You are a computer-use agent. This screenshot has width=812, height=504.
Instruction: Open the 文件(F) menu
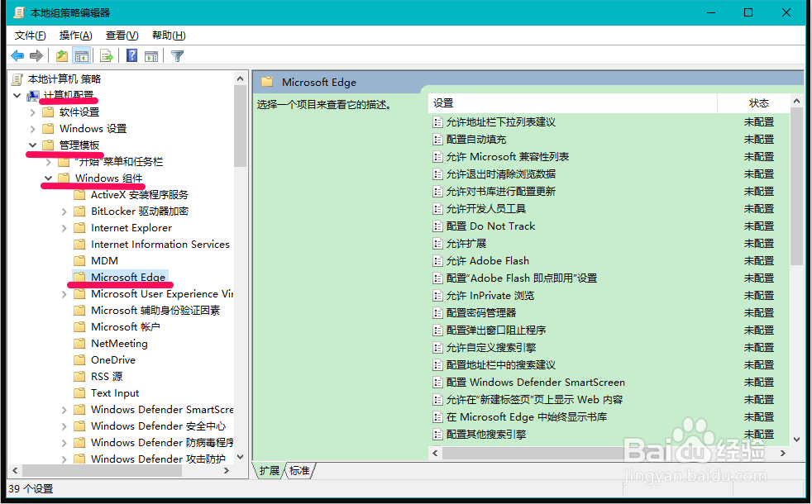(30, 36)
